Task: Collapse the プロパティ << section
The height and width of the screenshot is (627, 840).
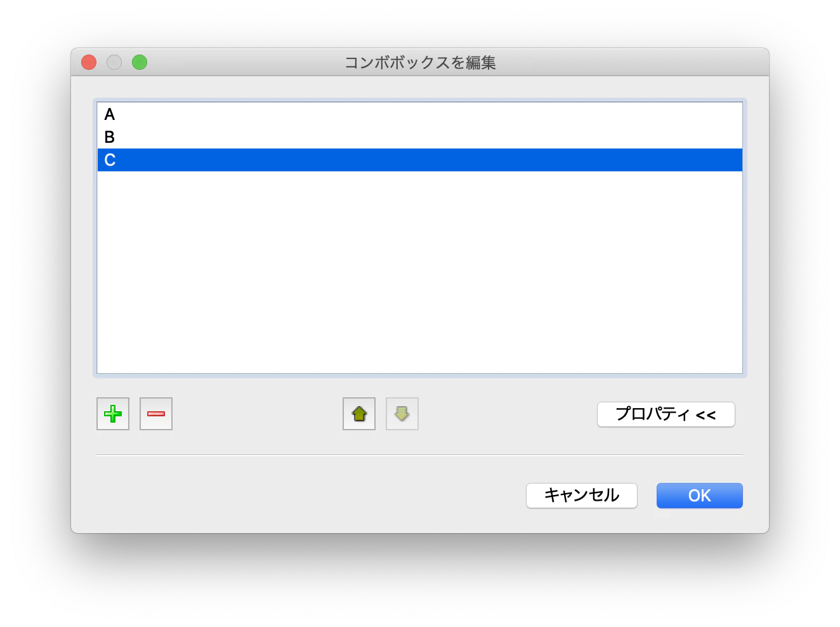Action: (x=666, y=414)
